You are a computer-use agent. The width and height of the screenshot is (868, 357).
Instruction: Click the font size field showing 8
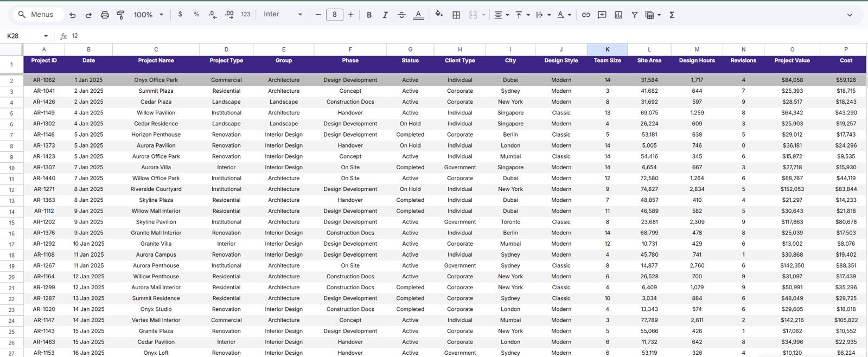pos(334,15)
